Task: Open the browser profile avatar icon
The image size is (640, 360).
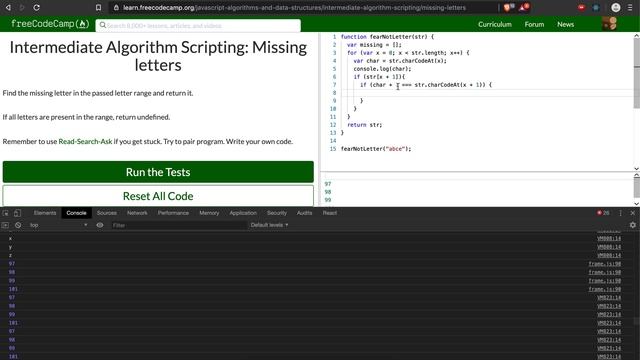Action: (x=616, y=7)
